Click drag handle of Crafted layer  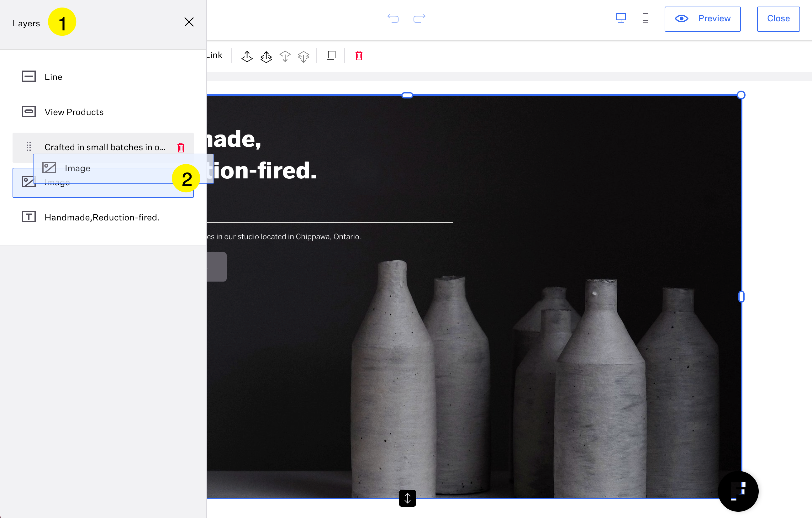tap(29, 146)
